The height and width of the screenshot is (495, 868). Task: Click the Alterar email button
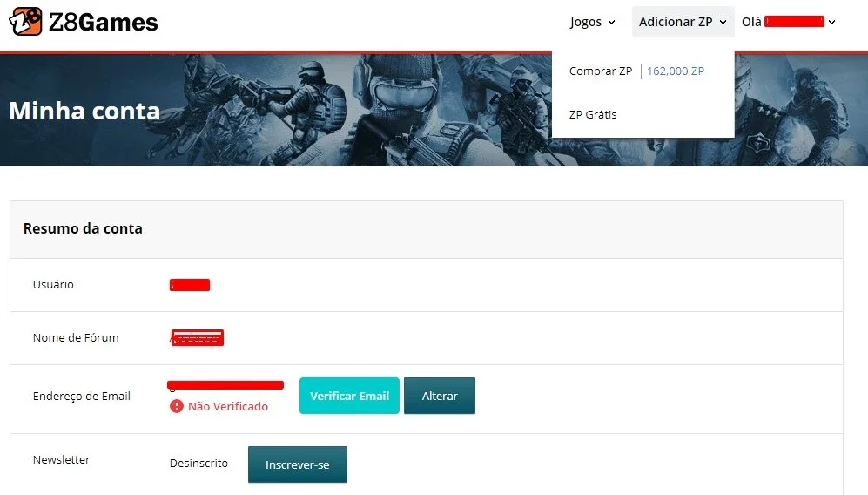(440, 396)
